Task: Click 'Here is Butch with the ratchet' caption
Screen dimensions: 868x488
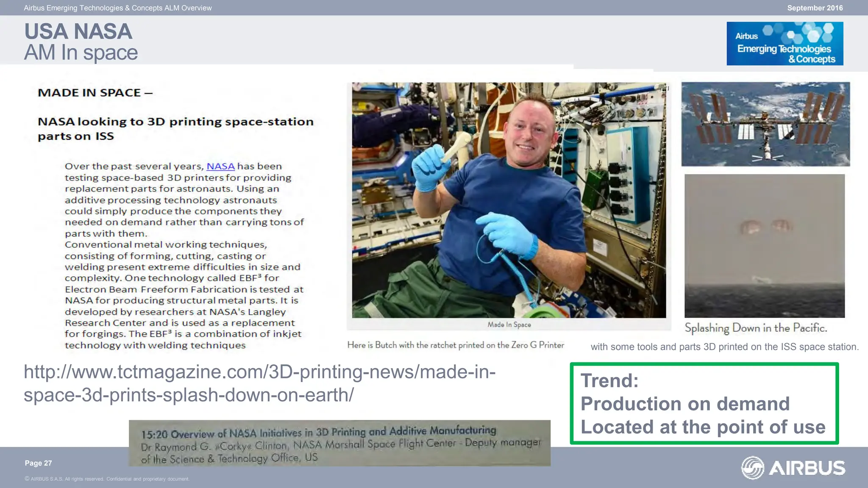Action: [456, 345]
